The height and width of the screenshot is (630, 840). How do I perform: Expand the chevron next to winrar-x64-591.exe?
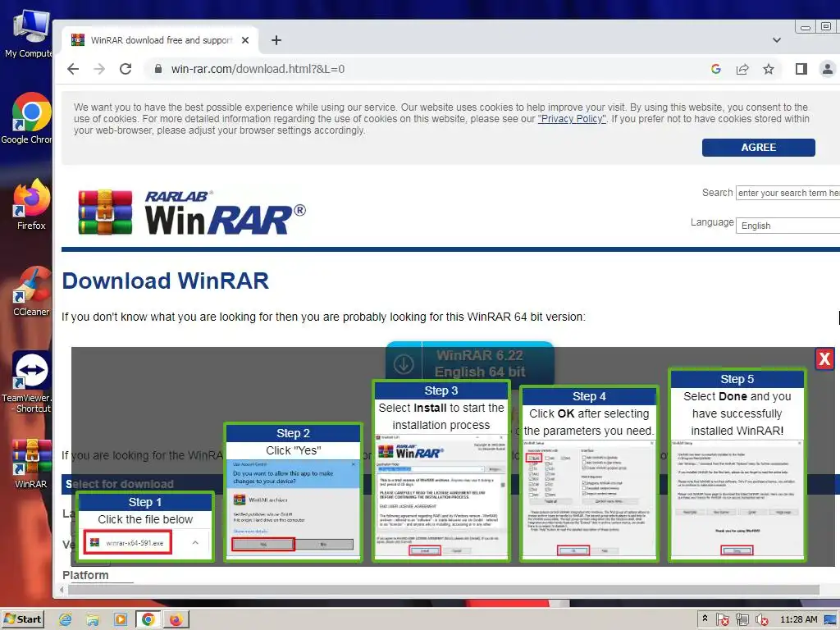pos(195,543)
